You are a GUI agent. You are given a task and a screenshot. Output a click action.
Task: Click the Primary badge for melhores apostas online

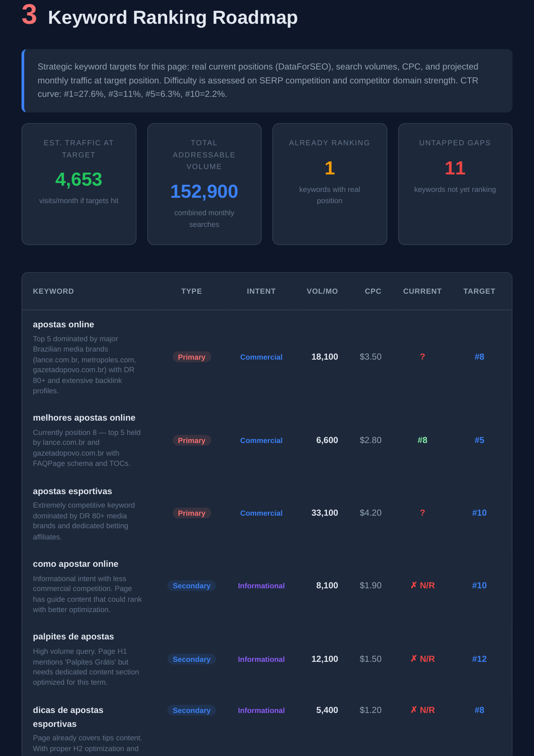coord(192,440)
